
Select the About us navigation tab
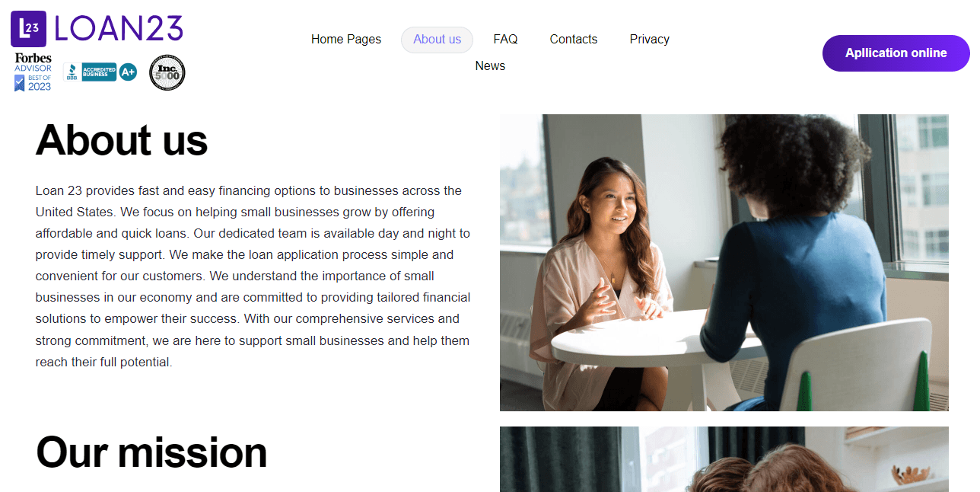coord(437,40)
